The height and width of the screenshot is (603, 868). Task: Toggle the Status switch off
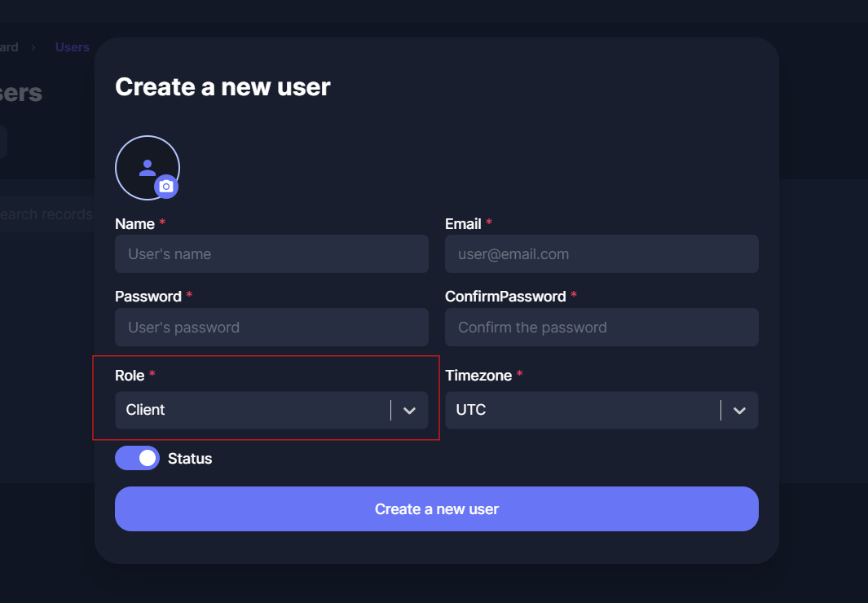pyautogui.click(x=137, y=459)
